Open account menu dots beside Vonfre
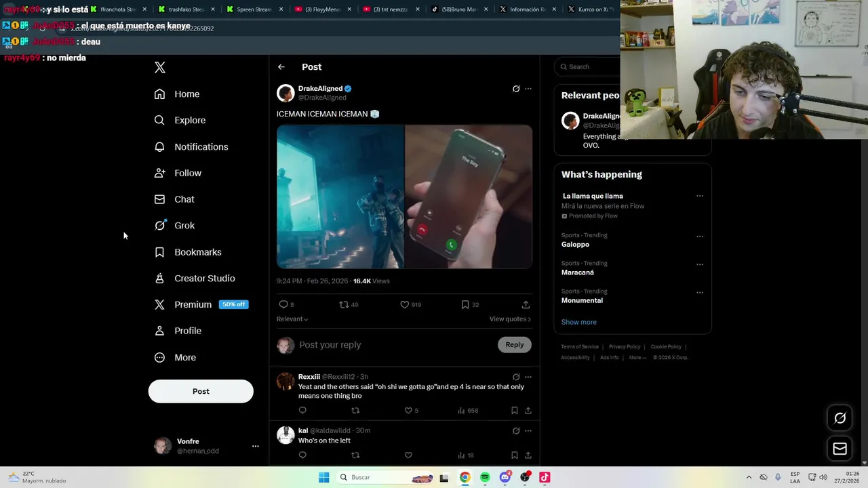The width and height of the screenshot is (868, 488). tap(256, 446)
